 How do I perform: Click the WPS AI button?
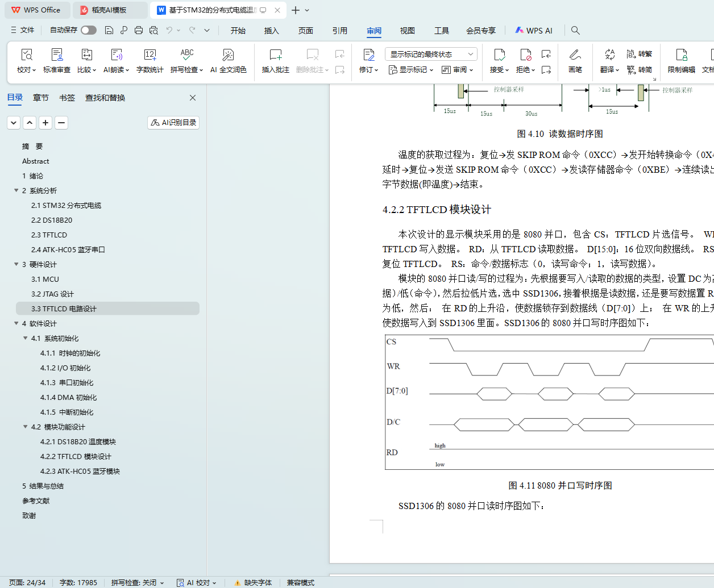(533, 31)
